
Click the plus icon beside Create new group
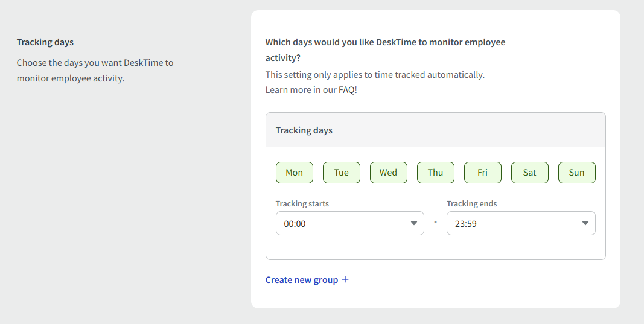pos(345,280)
